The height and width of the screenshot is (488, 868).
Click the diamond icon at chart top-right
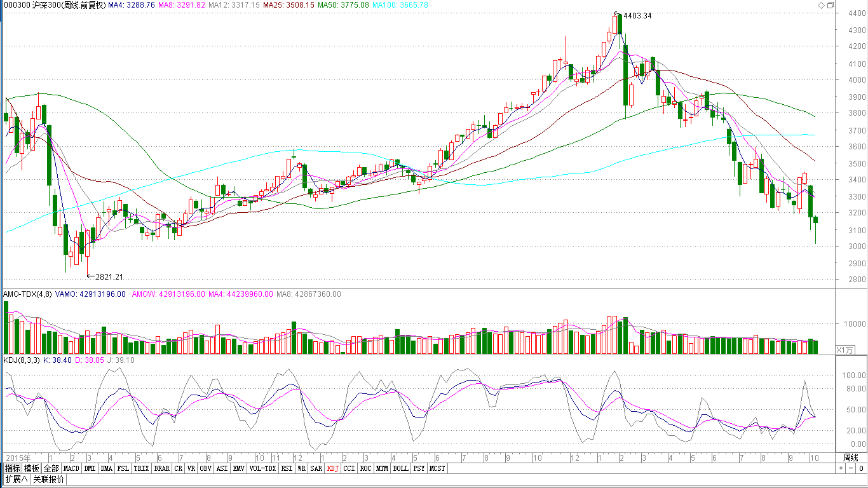tap(822, 5)
